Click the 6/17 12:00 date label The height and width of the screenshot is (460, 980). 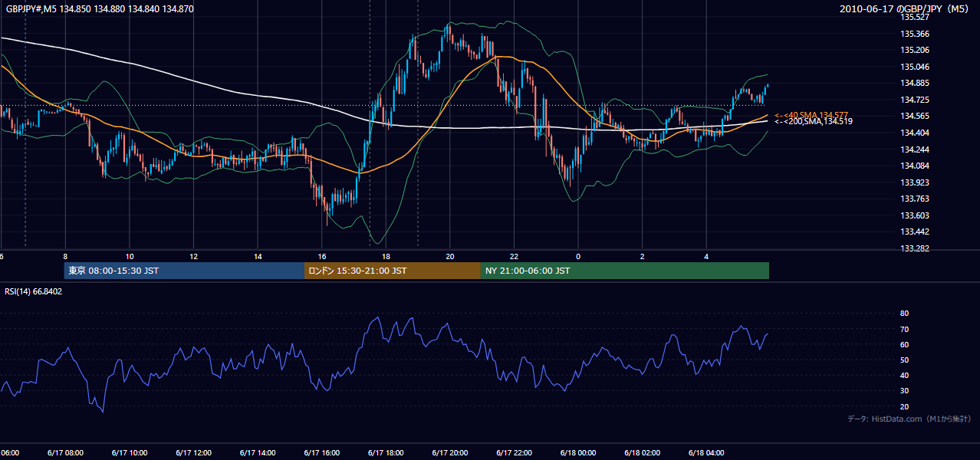[x=192, y=453]
